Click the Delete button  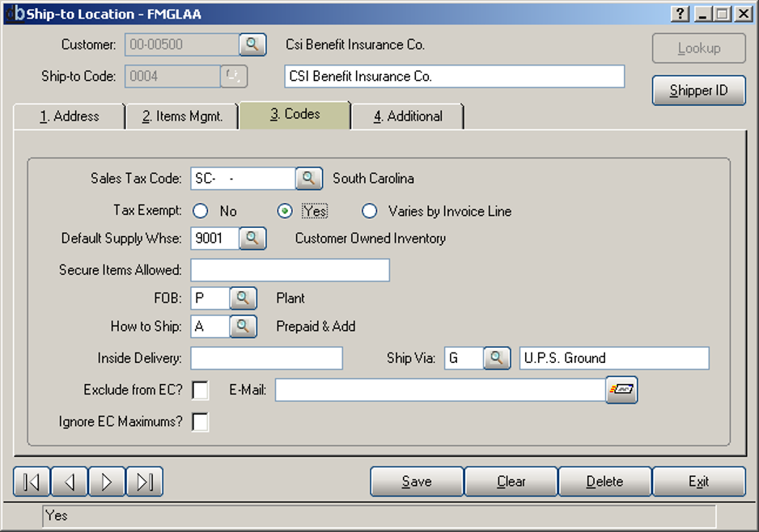[605, 482]
